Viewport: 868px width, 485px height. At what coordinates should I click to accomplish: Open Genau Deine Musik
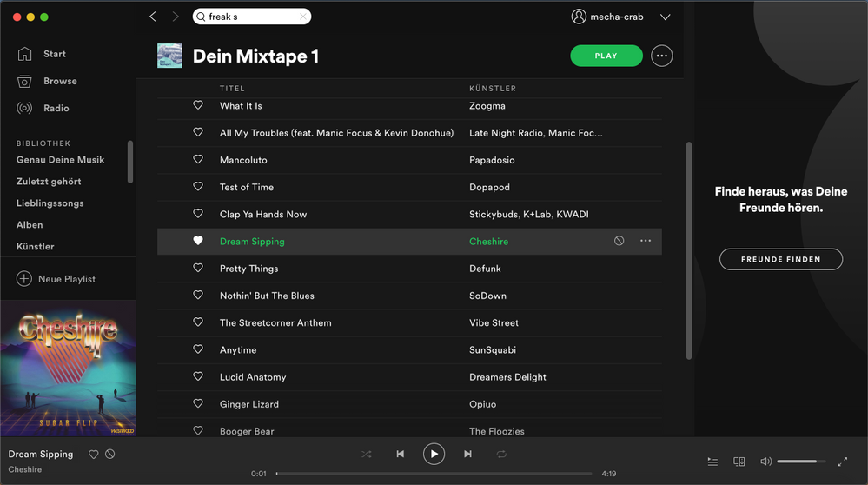(x=60, y=159)
